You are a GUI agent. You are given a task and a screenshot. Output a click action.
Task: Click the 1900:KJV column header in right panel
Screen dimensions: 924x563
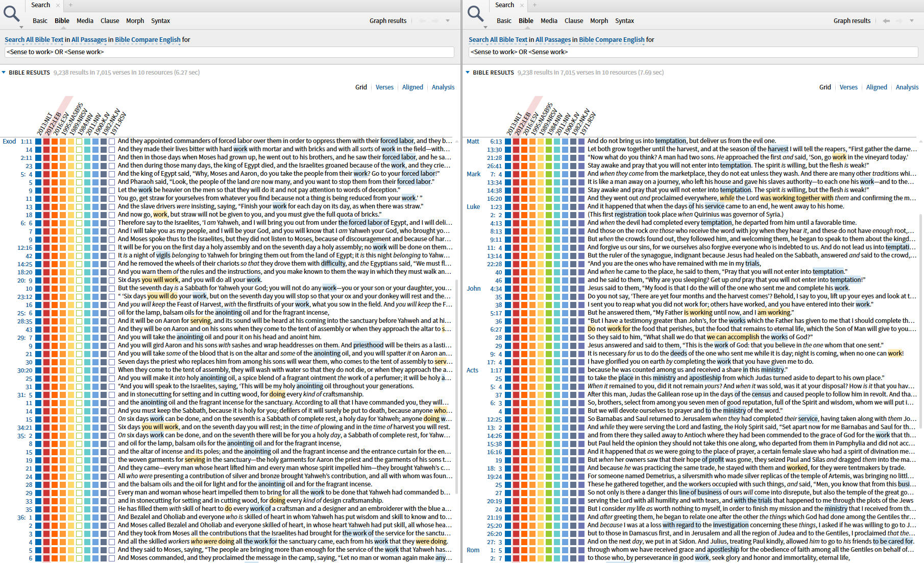[571, 124]
